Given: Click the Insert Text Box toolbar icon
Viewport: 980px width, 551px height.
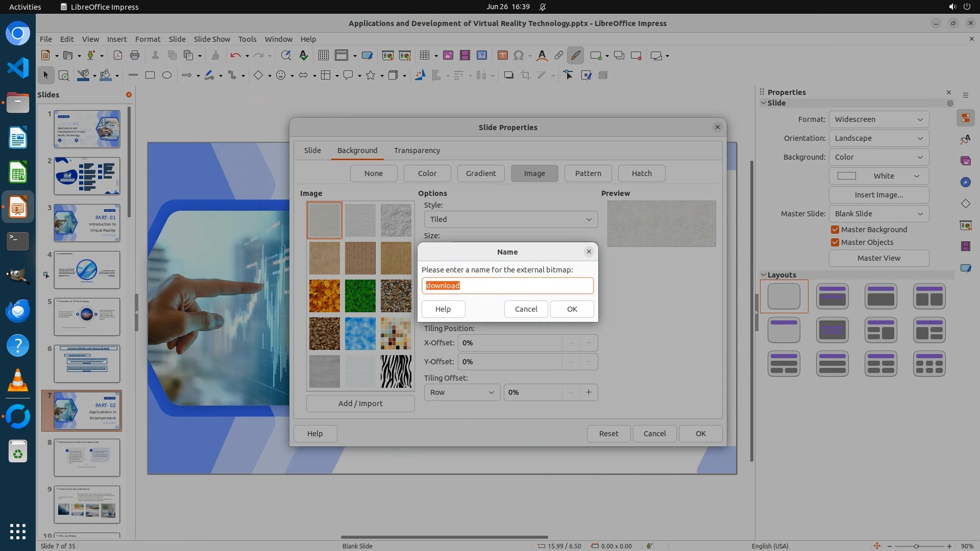Looking at the screenshot, I should pos(502,56).
